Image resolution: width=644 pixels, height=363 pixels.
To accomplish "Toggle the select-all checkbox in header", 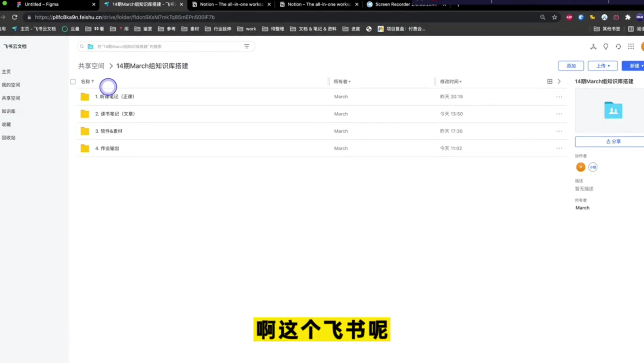I will pos(73,82).
